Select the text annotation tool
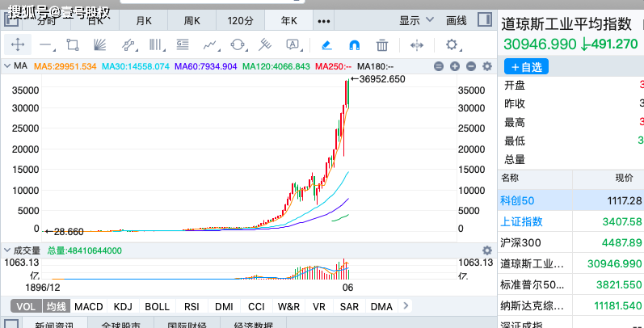 293,44
